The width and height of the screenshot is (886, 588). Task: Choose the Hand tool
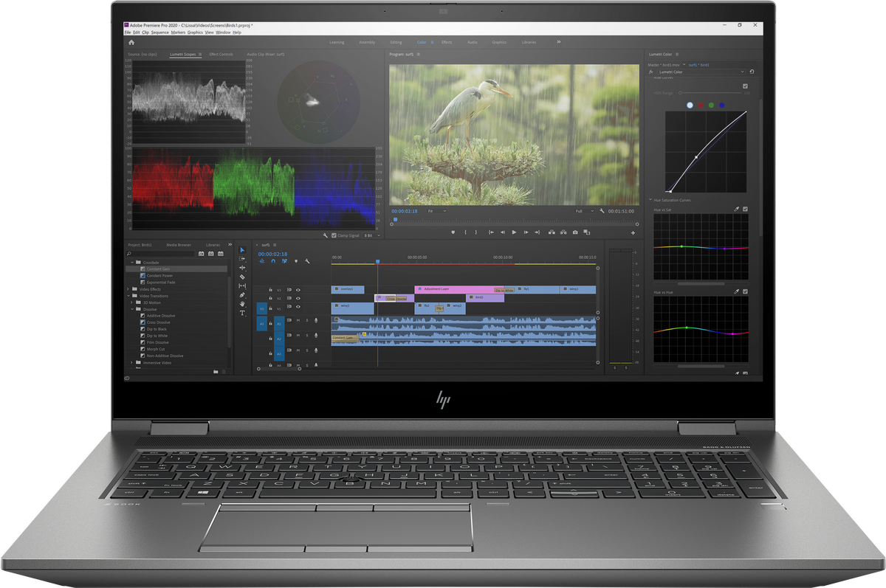(x=242, y=304)
